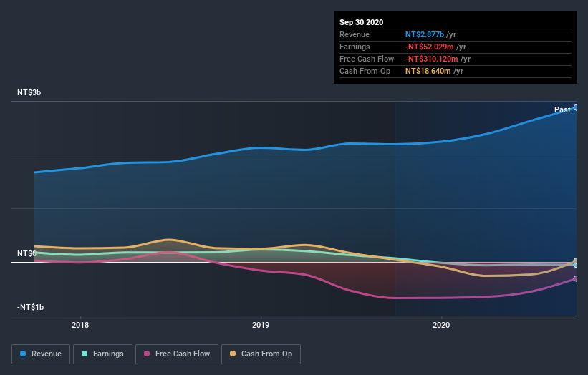588x375 pixels.
Task: Click the -NT$1b y-axis label
Action: (x=30, y=307)
